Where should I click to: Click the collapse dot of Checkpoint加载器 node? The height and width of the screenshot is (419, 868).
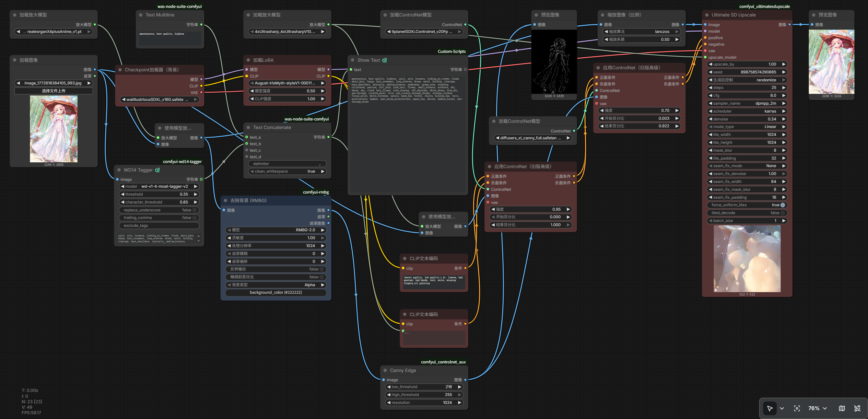click(x=120, y=70)
